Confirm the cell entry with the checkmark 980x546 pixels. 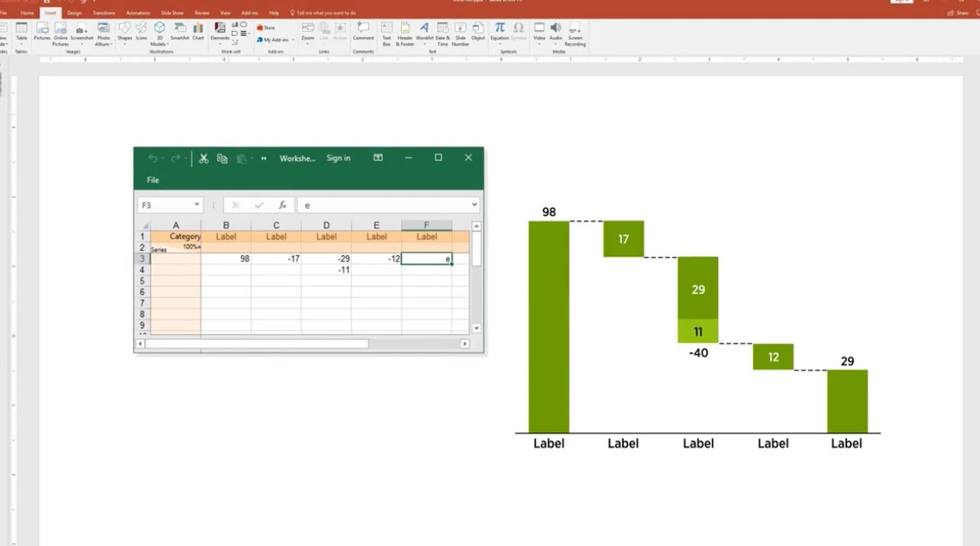259,205
